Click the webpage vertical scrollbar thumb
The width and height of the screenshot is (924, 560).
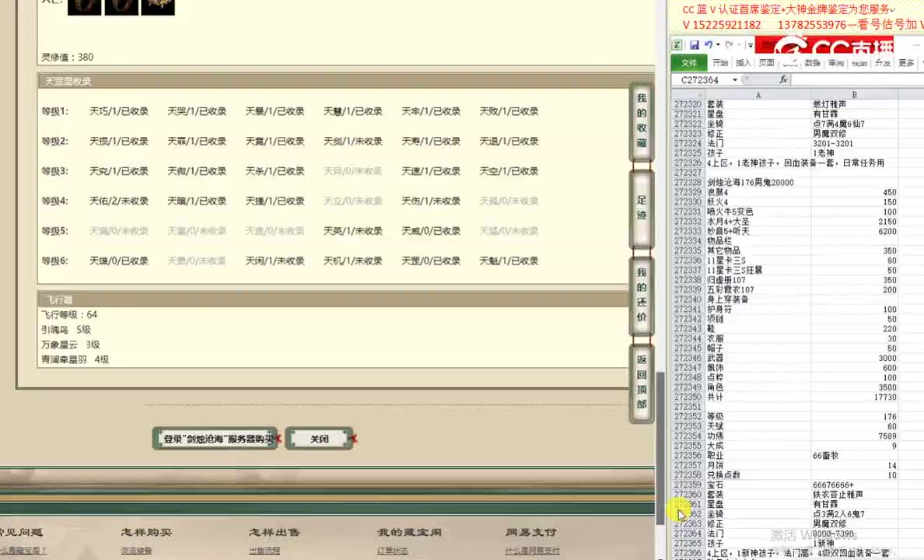tap(660, 448)
